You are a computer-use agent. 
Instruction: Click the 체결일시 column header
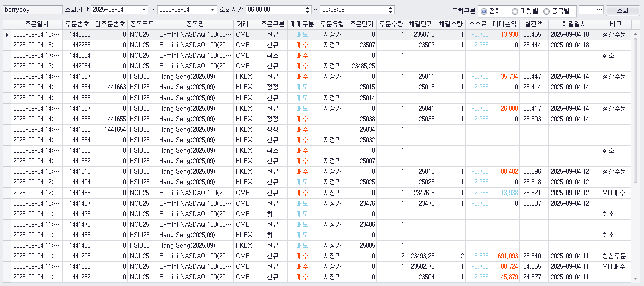tap(574, 24)
